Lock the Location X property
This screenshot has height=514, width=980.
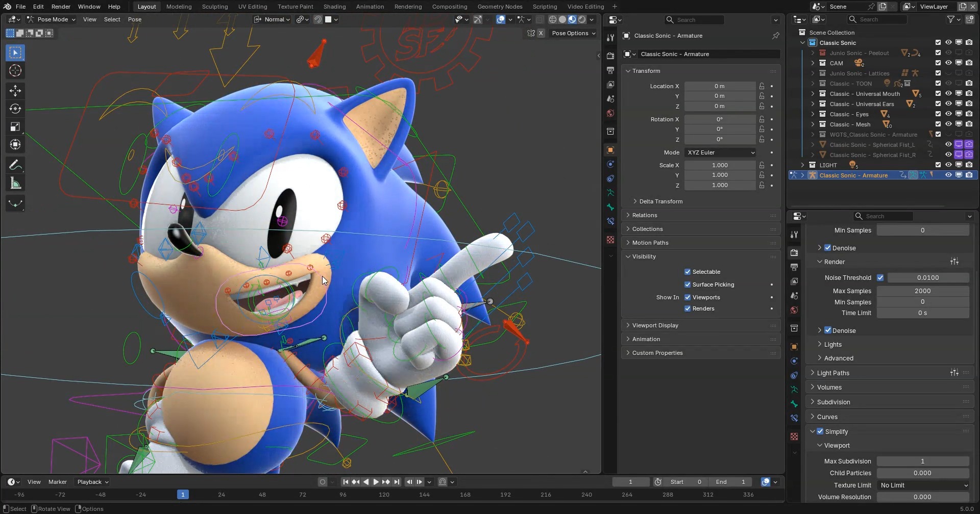pos(762,86)
